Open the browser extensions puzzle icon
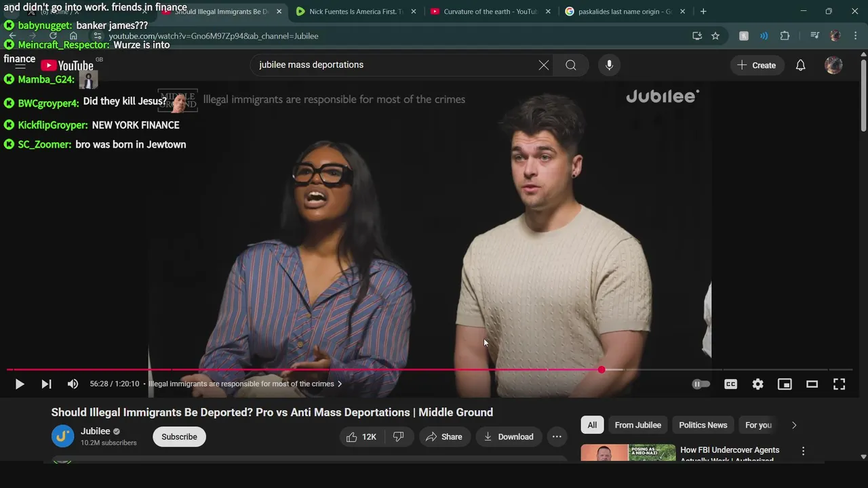The width and height of the screenshot is (868, 488). point(785,36)
